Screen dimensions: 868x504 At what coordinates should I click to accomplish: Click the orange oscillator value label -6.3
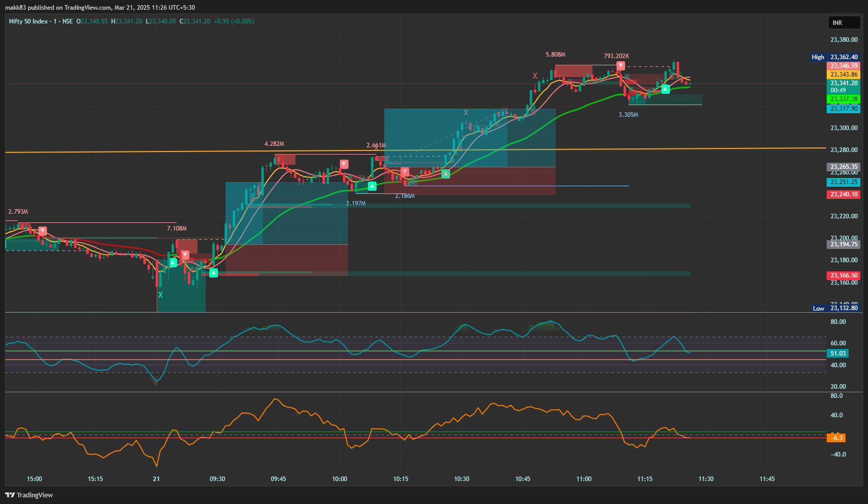pos(836,438)
